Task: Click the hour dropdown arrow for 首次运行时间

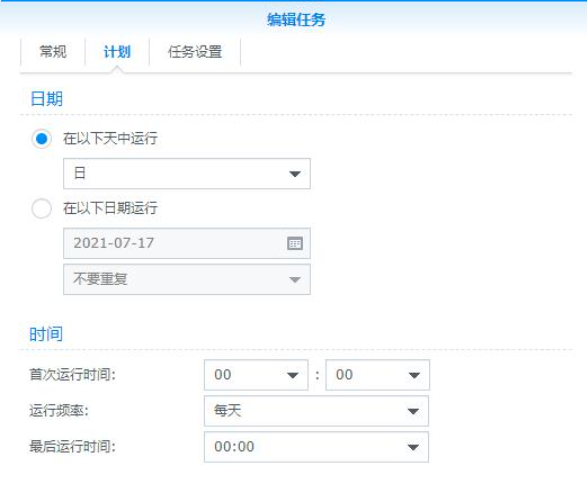Action: pos(292,375)
